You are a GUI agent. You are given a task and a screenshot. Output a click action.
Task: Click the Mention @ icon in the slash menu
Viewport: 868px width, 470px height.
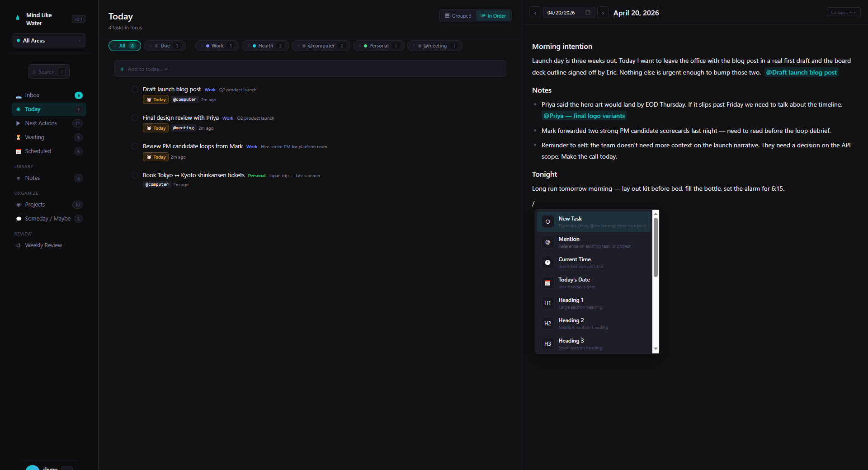[547, 242]
